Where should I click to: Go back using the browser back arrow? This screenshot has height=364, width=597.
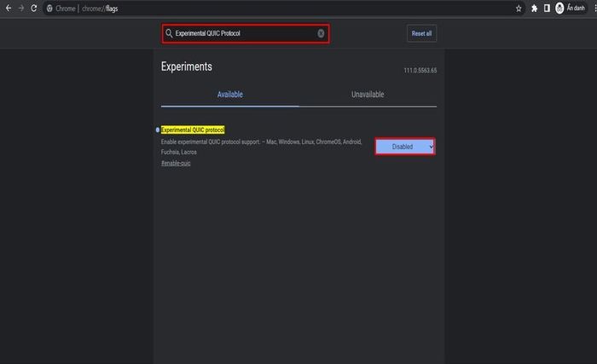pyautogui.click(x=9, y=8)
